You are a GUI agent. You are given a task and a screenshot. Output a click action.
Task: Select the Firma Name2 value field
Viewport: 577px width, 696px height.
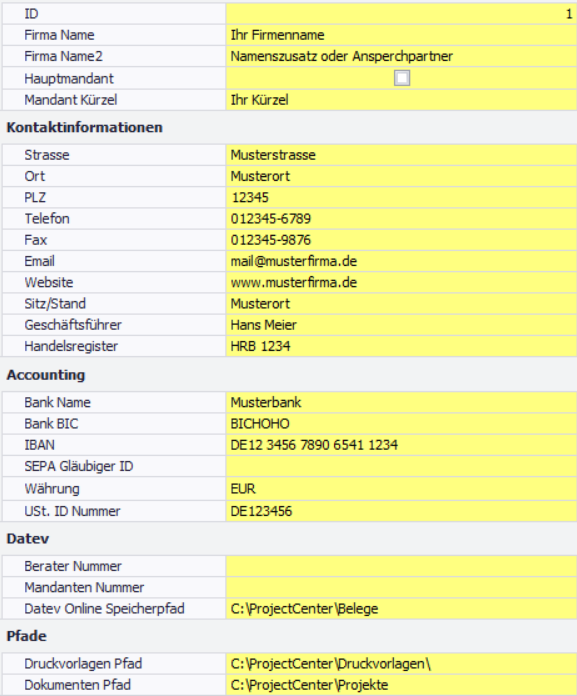[401, 56]
